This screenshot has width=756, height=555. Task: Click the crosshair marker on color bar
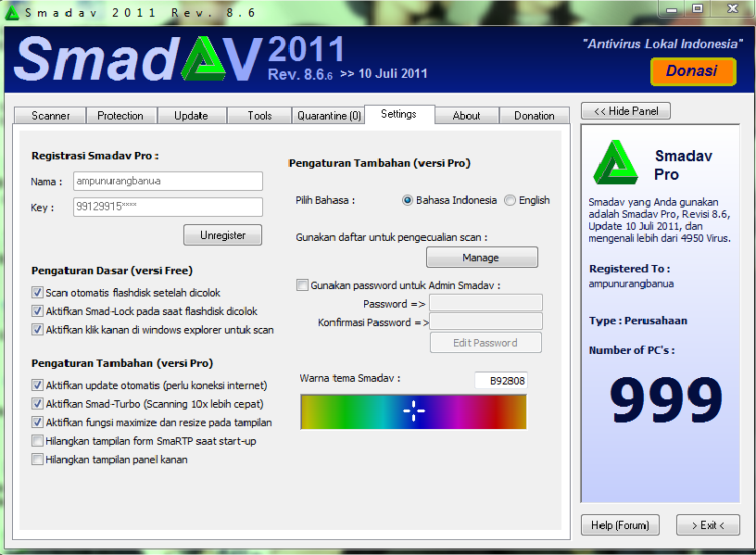pos(414,410)
